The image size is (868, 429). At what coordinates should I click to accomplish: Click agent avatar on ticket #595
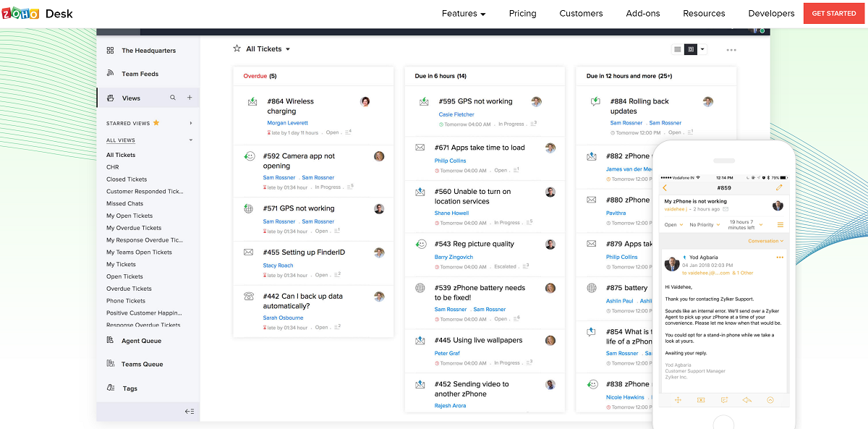click(536, 101)
